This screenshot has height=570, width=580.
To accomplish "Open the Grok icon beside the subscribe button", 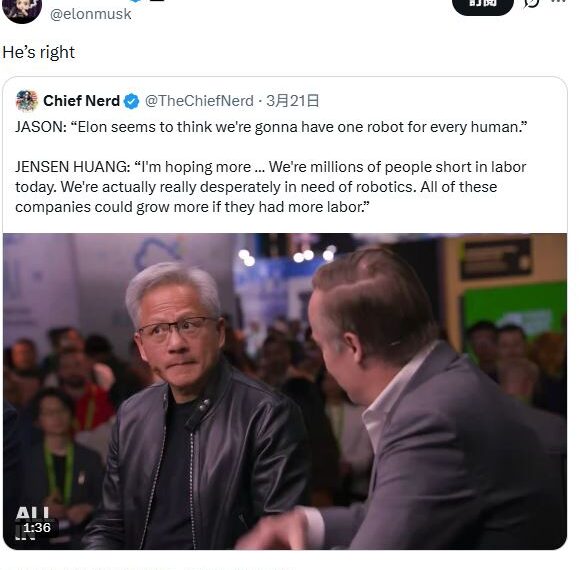I will click(532, 3).
